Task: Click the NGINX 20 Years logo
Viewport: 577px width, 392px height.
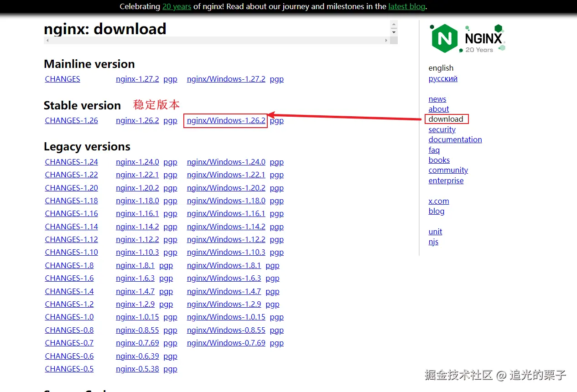Action: [468, 39]
